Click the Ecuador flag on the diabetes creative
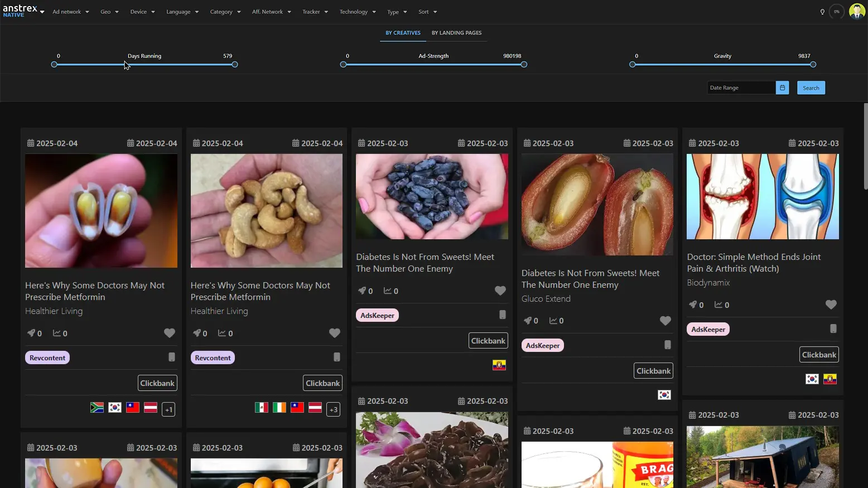 point(499,365)
